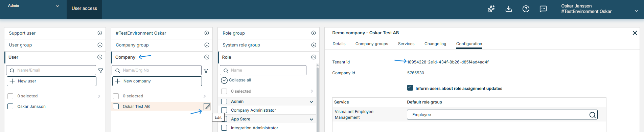This screenshot has width=644, height=132.
Task: Click the Company Administrator role name
Action: (253, 110)
